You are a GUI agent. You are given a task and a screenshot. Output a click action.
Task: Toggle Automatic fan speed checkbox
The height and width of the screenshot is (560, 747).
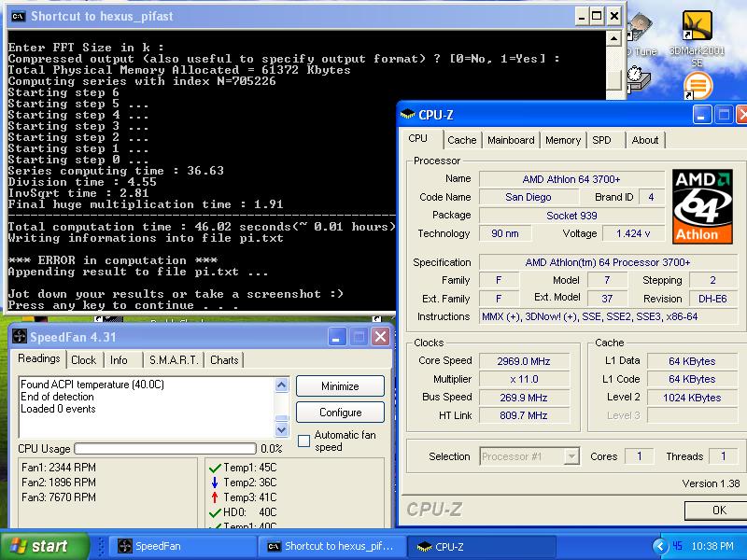click(x=303, y=441)
